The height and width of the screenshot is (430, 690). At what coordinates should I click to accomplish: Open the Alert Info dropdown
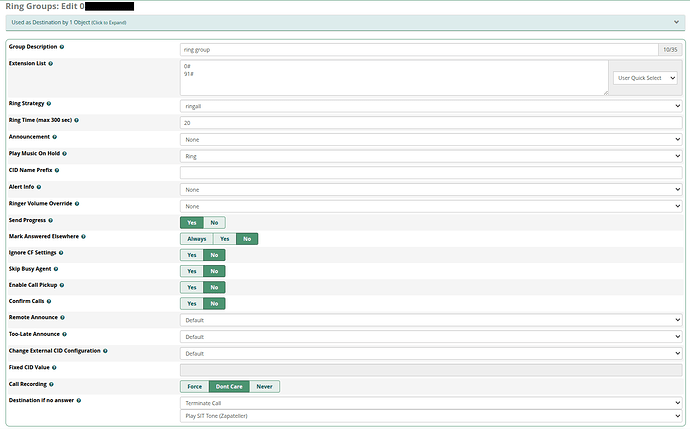pyautogui.click(x=431, y=190)
